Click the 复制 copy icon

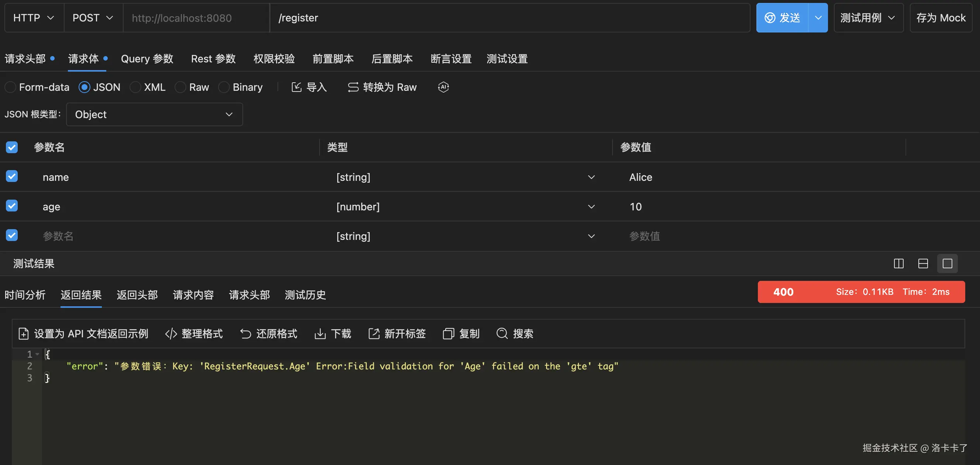448,334
